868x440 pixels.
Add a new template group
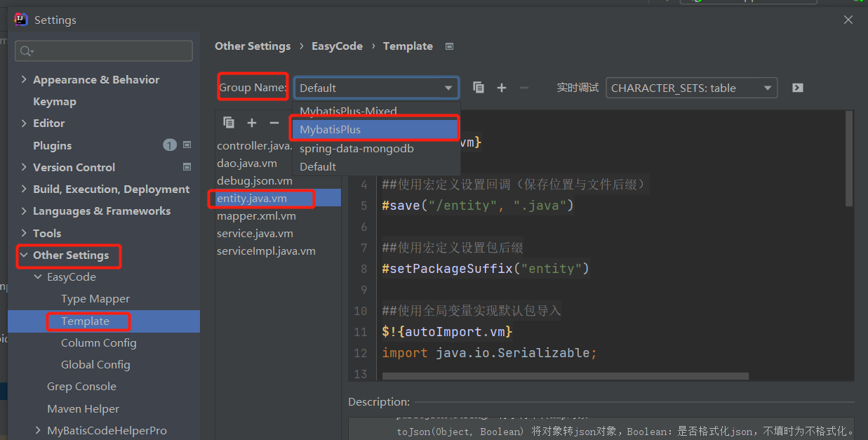502,88
